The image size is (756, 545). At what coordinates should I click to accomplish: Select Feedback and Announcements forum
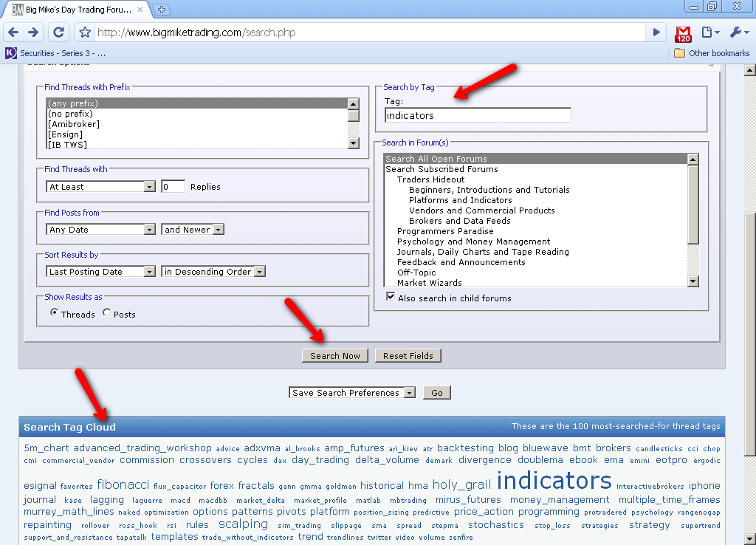(536, 262)
